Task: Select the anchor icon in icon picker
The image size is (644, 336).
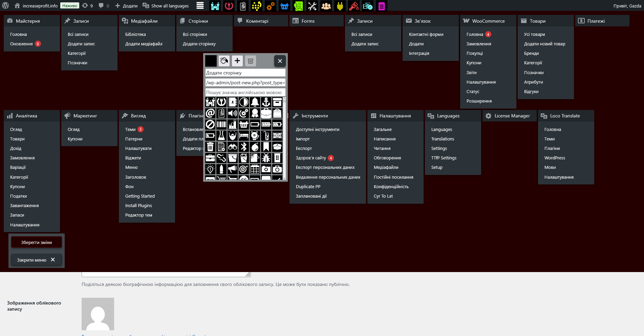Action: (266, 102)
